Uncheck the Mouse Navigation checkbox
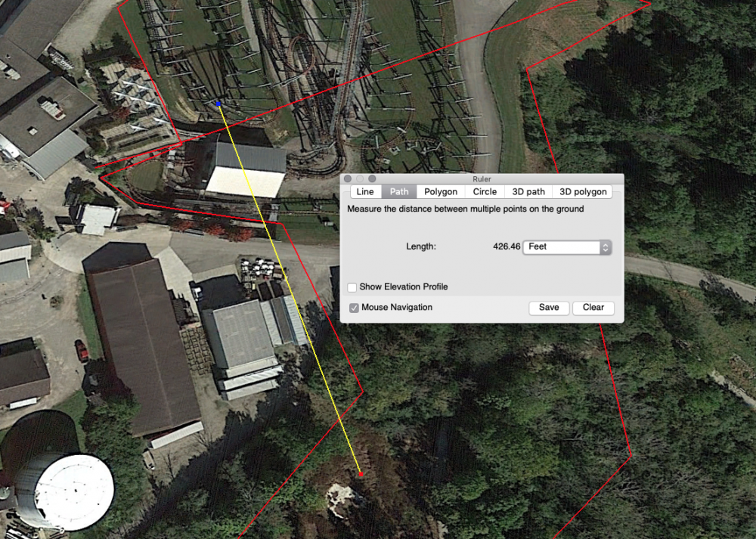Image resolution: width=756 pixels, height=539 pixels. [x=353, y=308]
